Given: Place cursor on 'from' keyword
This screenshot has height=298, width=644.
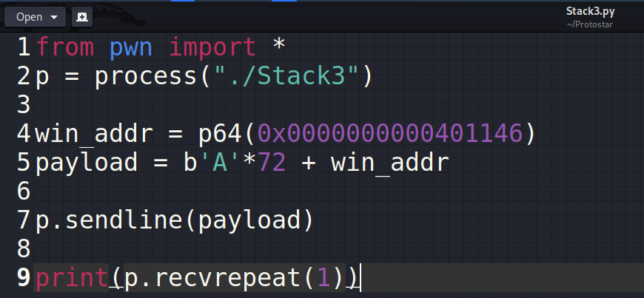Looking at the screenshot, I should click(64, 47).
